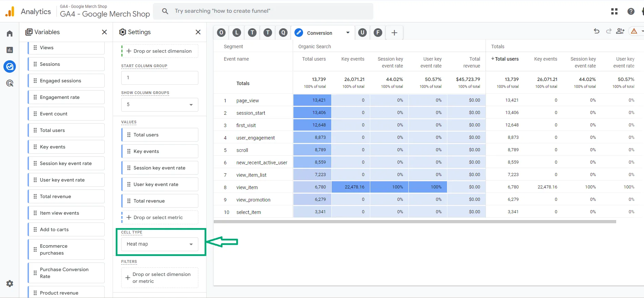The width and height of the screenshot is (644, 298).
Task: Sort by Total users in Totals column group
Action: pos(505,59)
